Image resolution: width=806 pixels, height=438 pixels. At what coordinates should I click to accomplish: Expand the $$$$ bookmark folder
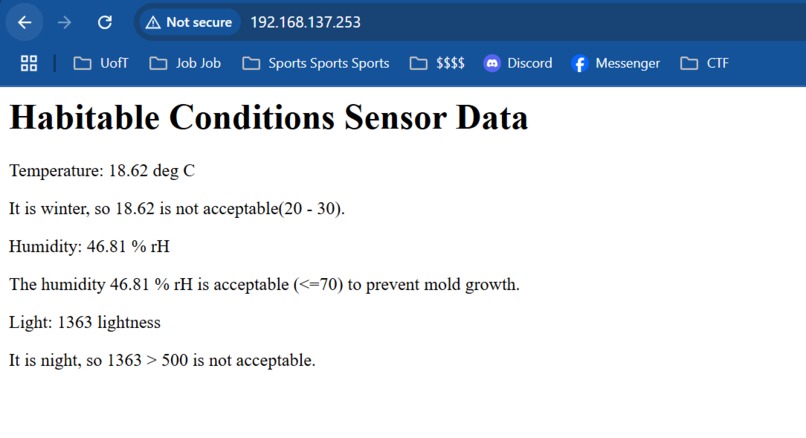pos(437,63)
